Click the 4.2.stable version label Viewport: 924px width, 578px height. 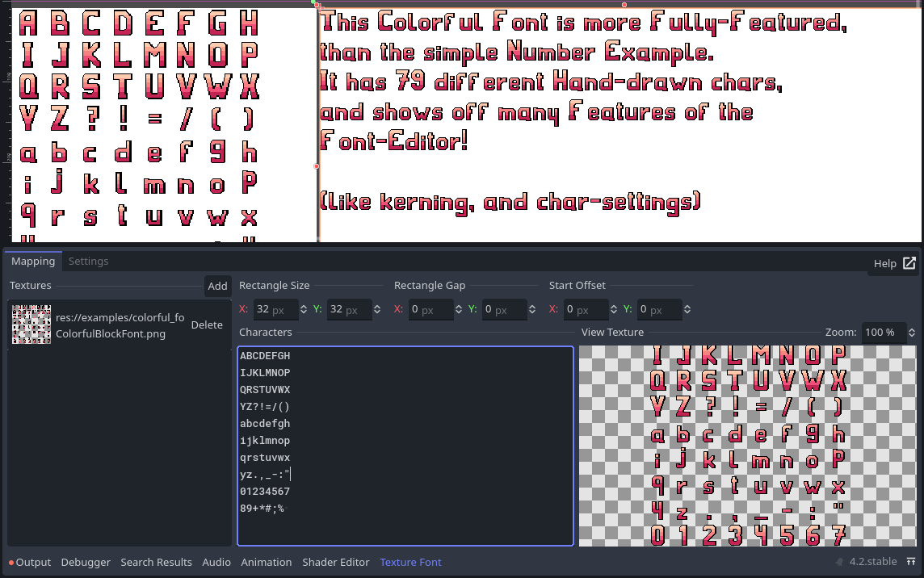(873, 562)
